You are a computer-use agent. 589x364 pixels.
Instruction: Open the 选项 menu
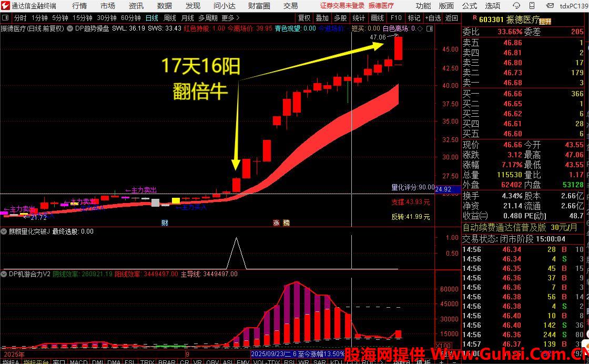coord(492,6)
